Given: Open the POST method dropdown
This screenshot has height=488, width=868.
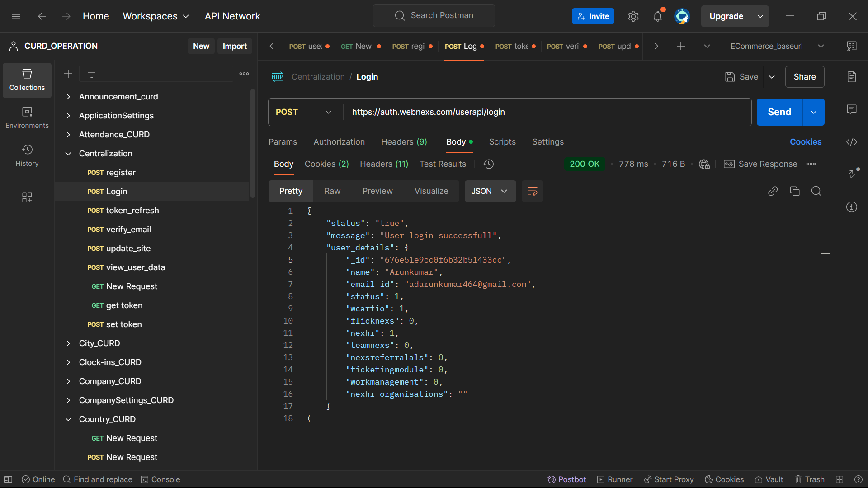Looking at the screenshot, I should pyautogui.click(x=304, y=112).
